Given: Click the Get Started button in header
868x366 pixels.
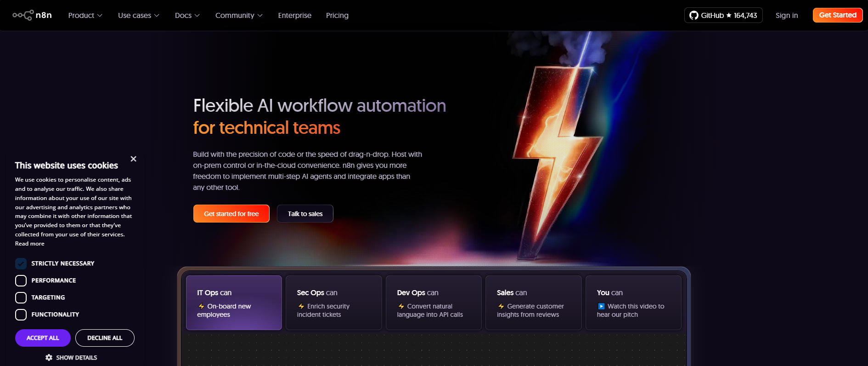Looking at the screenshot, I should pos(838,15).
